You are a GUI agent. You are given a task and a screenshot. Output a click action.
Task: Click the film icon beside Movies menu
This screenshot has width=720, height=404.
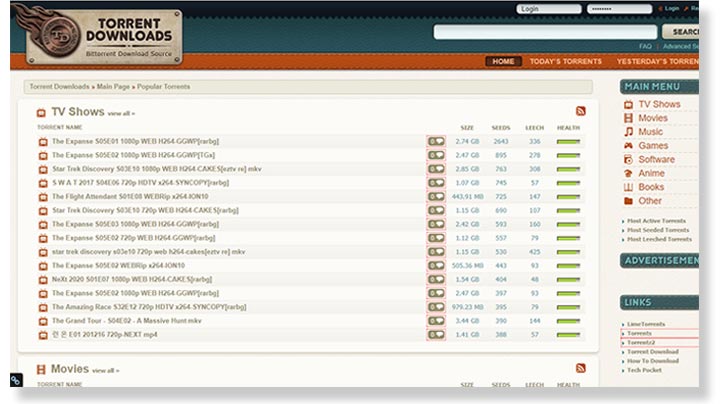click(x=628, y=118)
